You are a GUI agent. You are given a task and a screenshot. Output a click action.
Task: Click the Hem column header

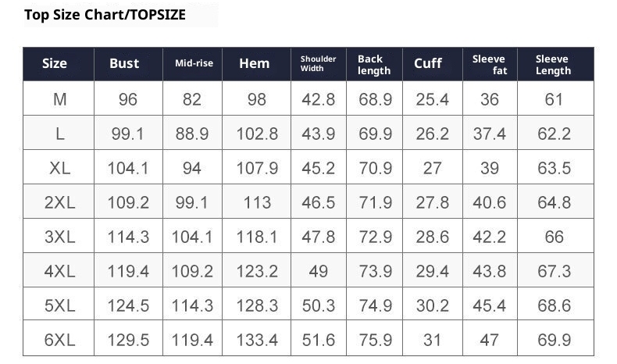[x=254, y=64]
